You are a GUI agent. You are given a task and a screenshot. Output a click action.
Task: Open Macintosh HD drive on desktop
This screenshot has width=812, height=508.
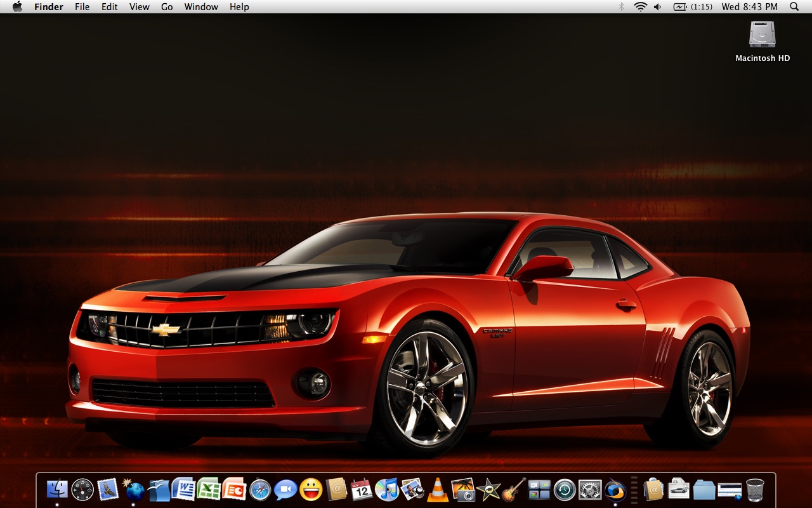pos(763,42)
